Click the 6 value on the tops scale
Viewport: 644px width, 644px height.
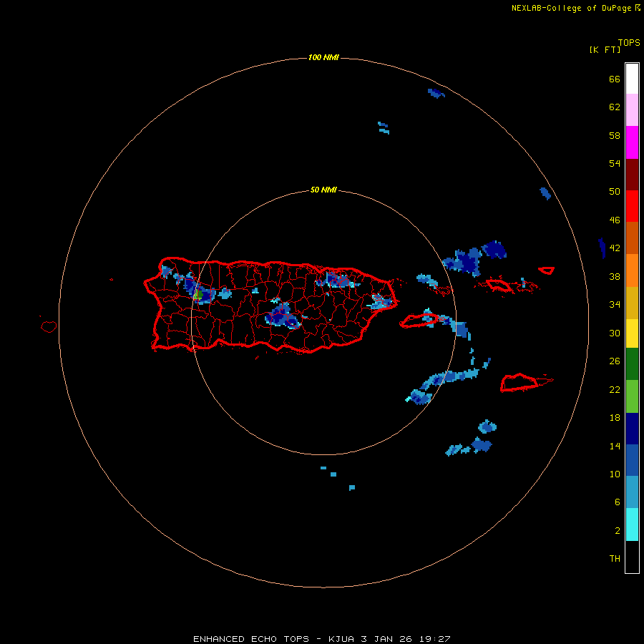(x=618, y=502)
